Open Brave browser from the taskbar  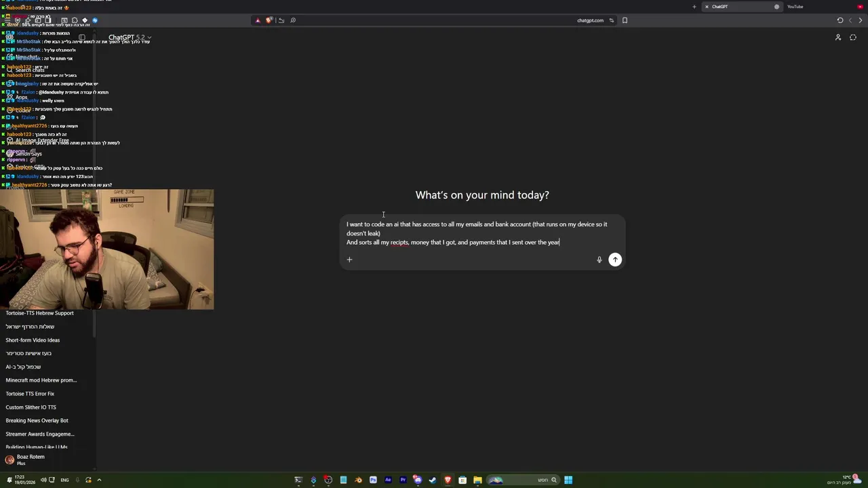pyautogui.click(x=448, y=480)
